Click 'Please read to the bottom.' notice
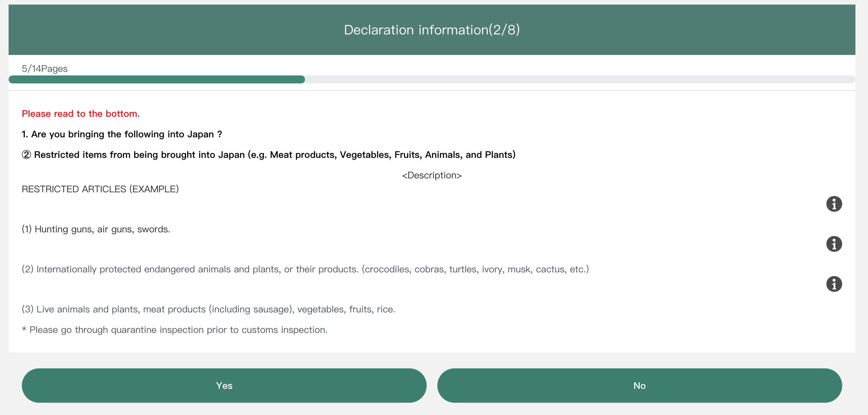This screenshot has width=868, height=415. pyautogui.click(x=80, y=114)
